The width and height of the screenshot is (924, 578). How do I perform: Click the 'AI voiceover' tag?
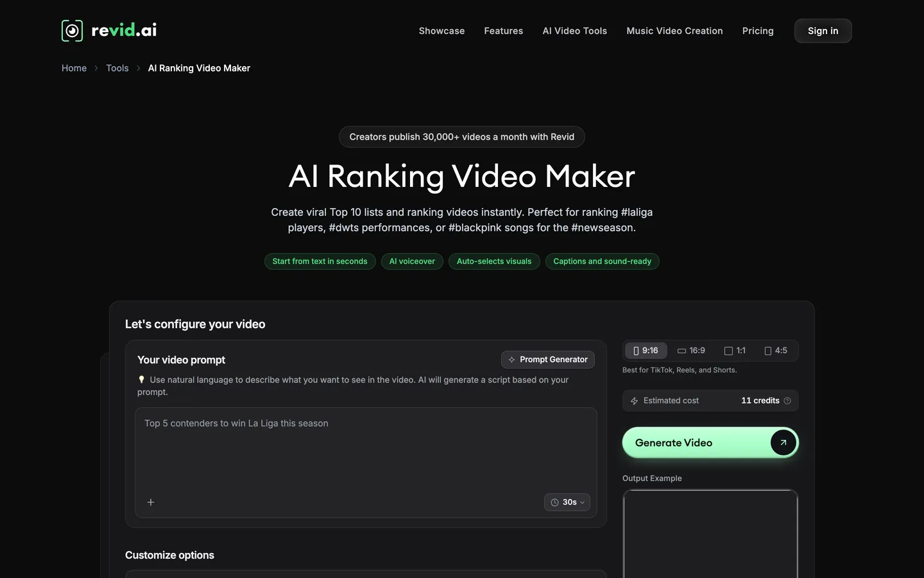[412, 261]
